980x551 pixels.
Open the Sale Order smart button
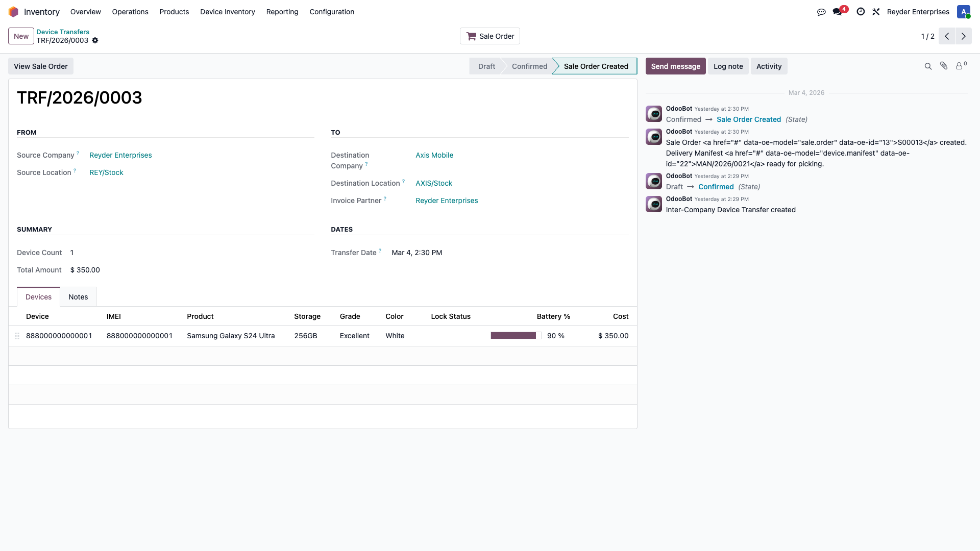[490, 36]
